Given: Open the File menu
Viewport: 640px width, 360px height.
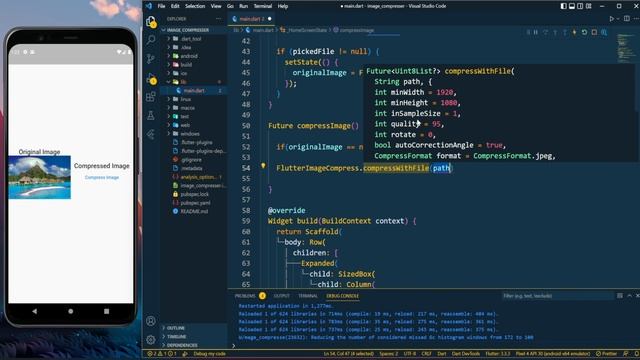Looking at the screenshot, I should [x=162, y=6].
